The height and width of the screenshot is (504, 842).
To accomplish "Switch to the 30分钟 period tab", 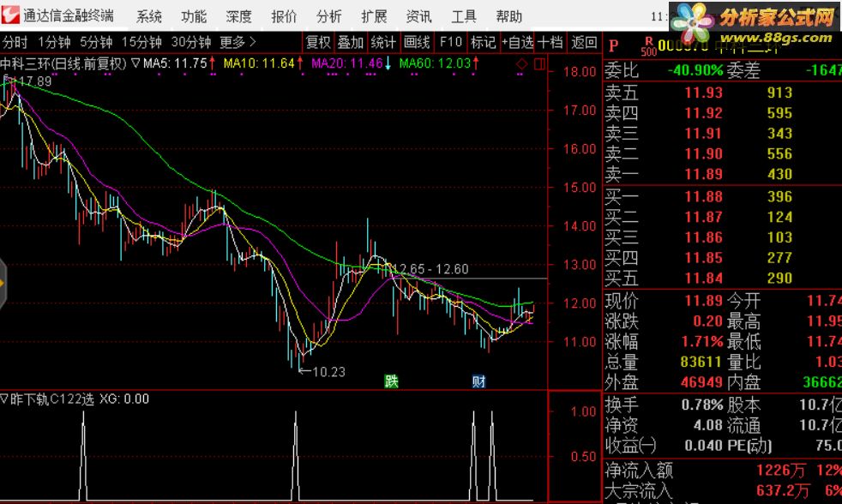I will tap(191, 42).
